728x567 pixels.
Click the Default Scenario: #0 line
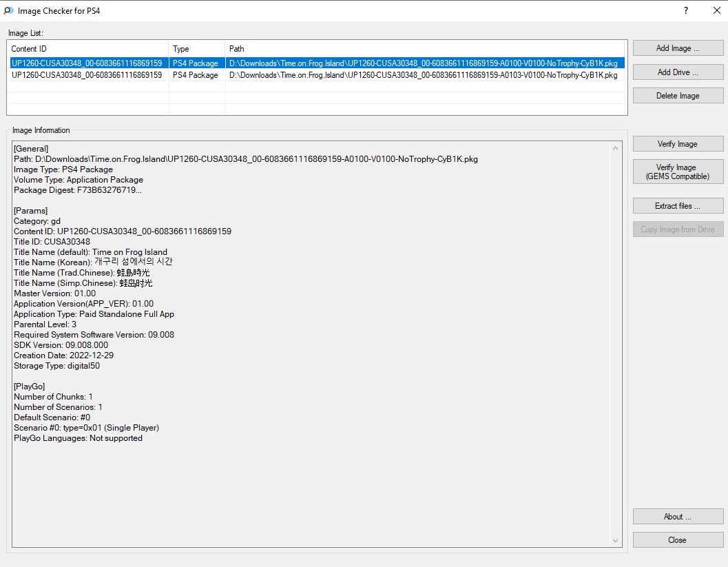(52, 417)
